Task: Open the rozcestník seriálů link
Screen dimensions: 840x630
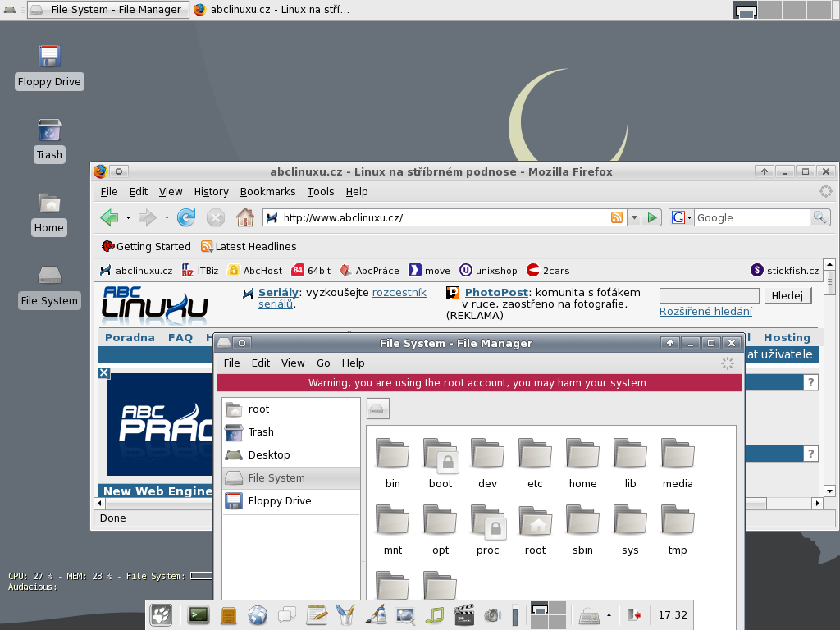Action: [x=399, y=293]
